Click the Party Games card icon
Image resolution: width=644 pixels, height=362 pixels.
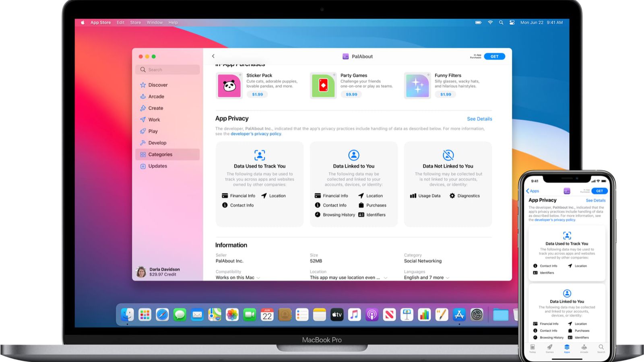click(323, 85)
